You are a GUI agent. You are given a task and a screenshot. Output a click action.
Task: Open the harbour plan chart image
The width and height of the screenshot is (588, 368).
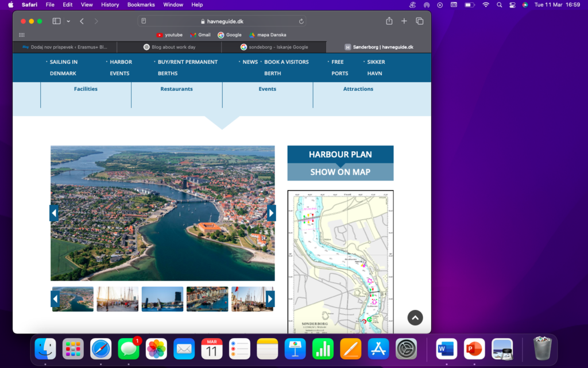pyautogui.click(x=341, y=262)
